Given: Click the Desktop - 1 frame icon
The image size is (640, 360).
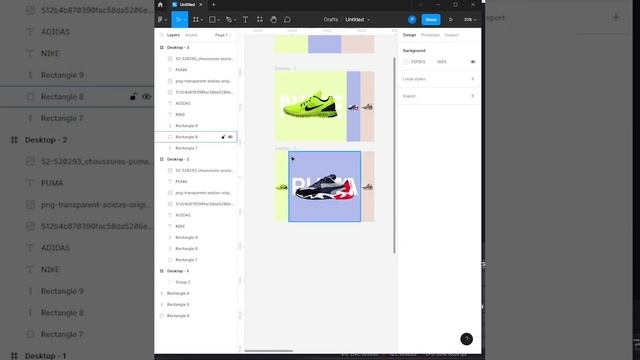Looking at the screenshot, I should point(161,271).
